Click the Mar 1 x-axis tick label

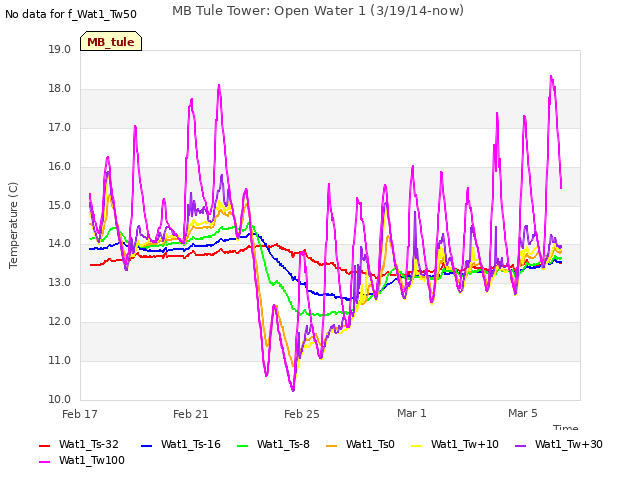[x=412, y=413]
